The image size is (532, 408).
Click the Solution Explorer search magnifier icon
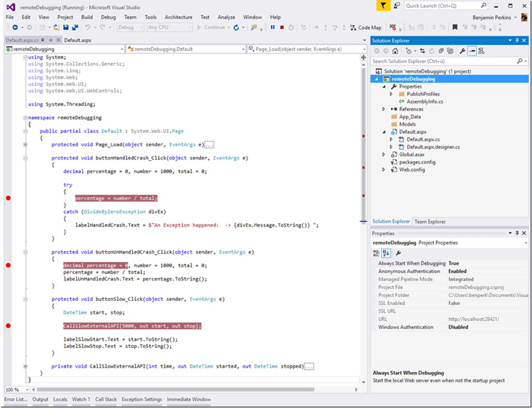[520, 61]
